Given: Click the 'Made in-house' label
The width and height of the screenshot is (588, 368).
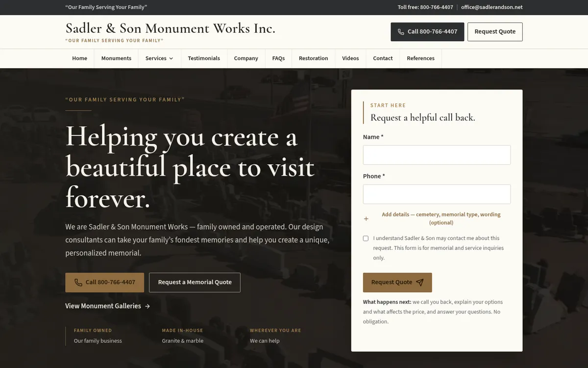Looking at the screenshot, I should (x=182, y=331).
